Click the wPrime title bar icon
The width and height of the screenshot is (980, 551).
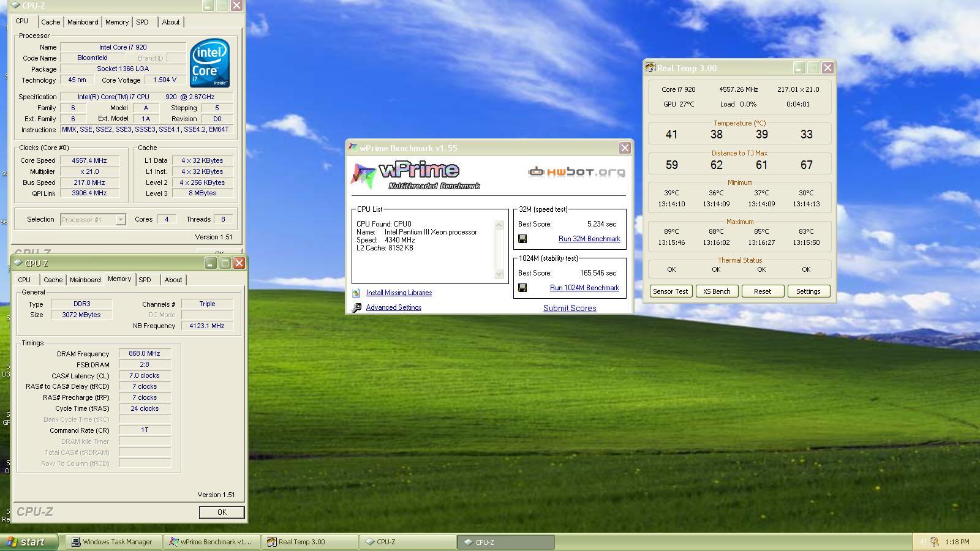click(353, 148)
